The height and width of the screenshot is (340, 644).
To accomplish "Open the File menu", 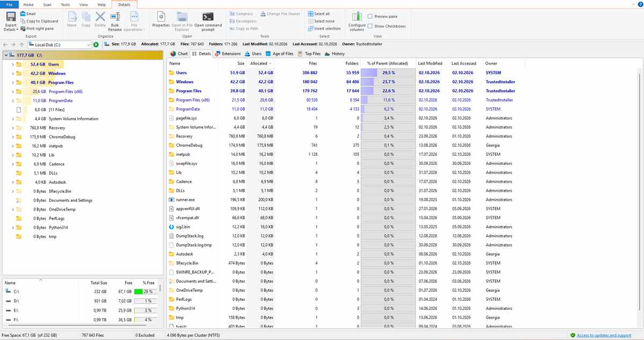I will pos(10,4).
